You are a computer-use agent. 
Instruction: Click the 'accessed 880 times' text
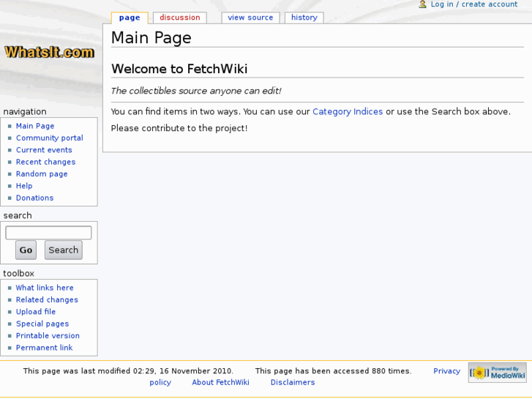(333, 371)
